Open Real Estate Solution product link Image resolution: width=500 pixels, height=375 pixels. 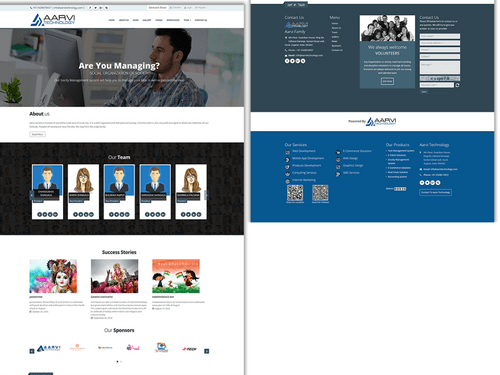(398, 172)
